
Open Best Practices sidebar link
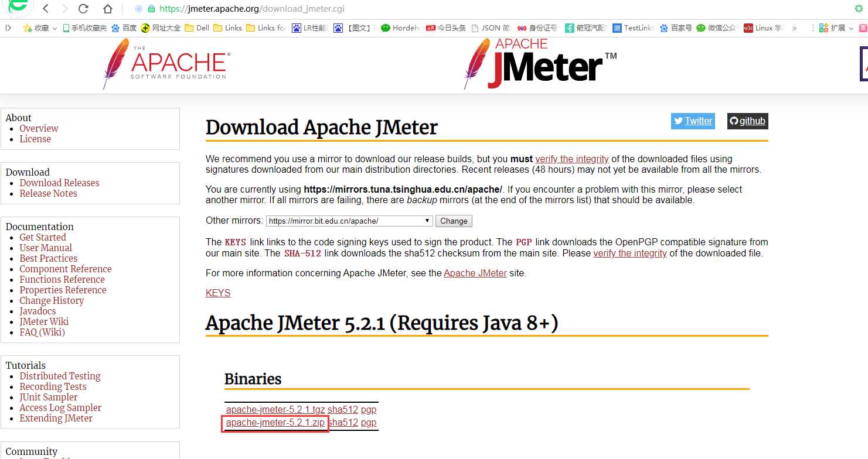[48, 258]
